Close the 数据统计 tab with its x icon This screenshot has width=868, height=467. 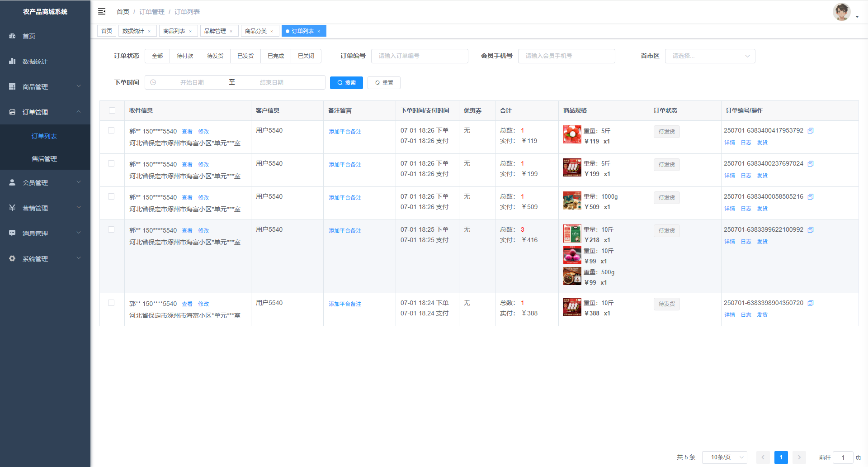pyautogui.click(x=149, y=31)
